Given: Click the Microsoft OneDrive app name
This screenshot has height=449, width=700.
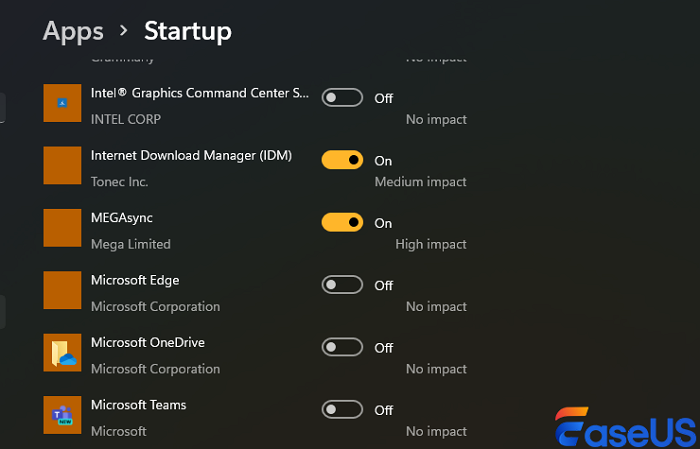Looking at the screenshot, I should 148,343.
